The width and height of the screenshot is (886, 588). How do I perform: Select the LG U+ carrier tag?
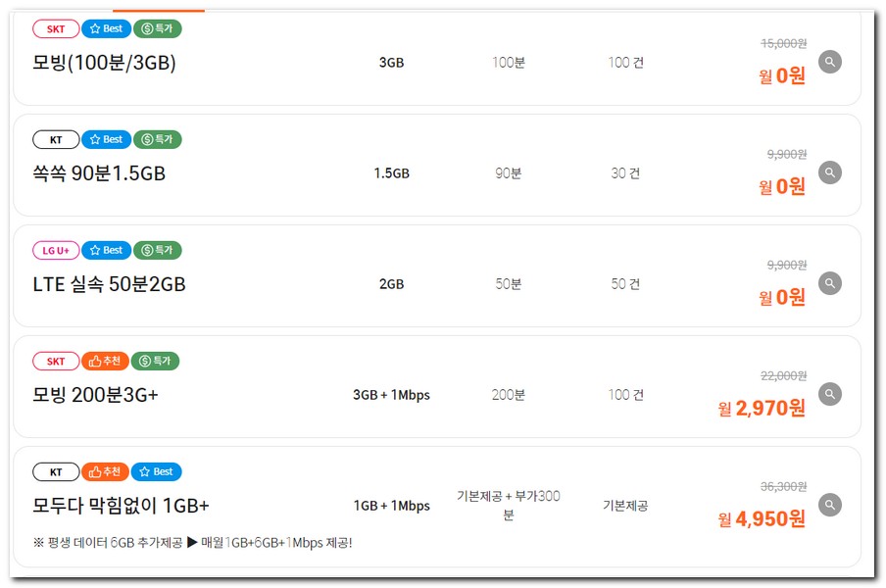pos(56,251)
